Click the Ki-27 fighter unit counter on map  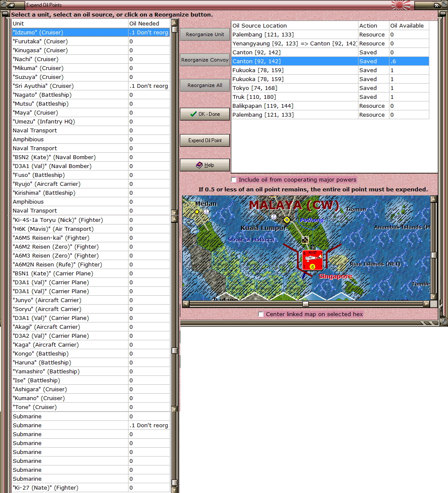tap(312, 260)
